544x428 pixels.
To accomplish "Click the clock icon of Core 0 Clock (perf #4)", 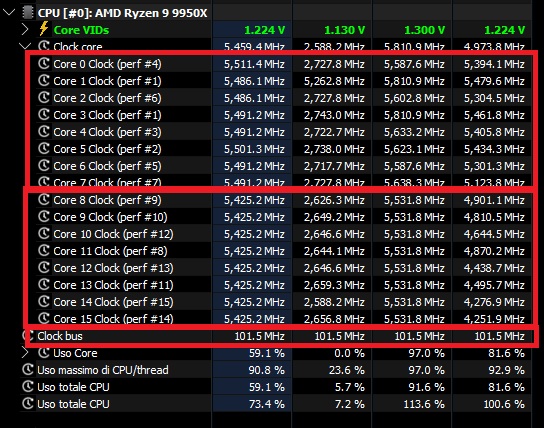I will (x=44, y=64).
